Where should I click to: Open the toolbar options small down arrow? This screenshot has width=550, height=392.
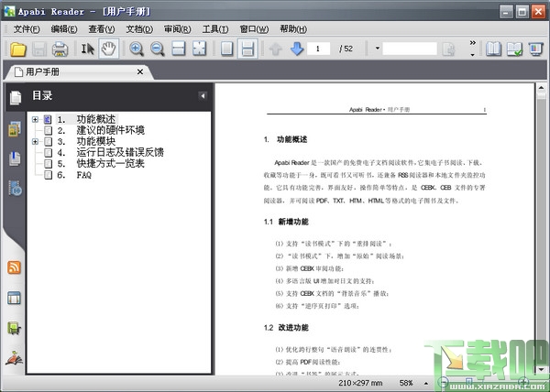tap(472, 55)
